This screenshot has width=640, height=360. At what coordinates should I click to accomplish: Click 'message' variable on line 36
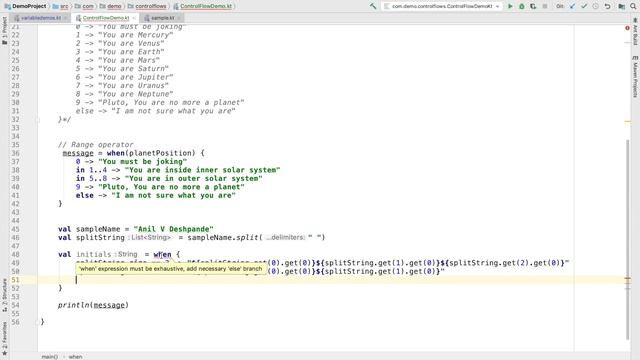pos(78,153)
